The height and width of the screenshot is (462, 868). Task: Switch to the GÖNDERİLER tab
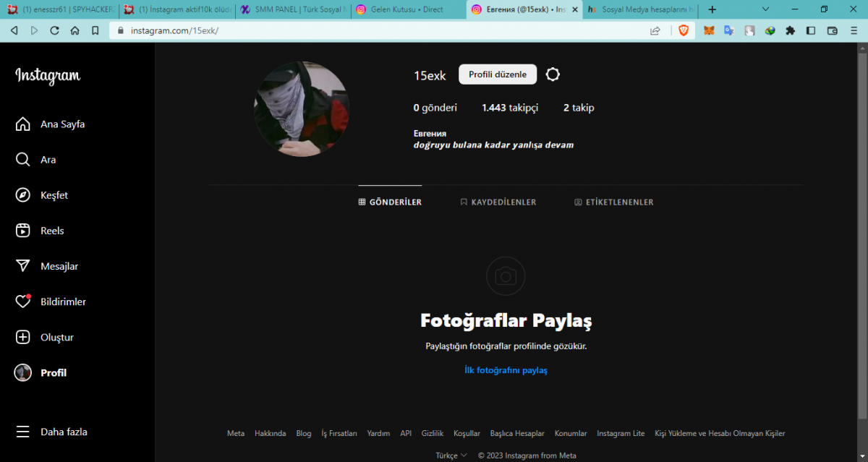coord(390,202)
